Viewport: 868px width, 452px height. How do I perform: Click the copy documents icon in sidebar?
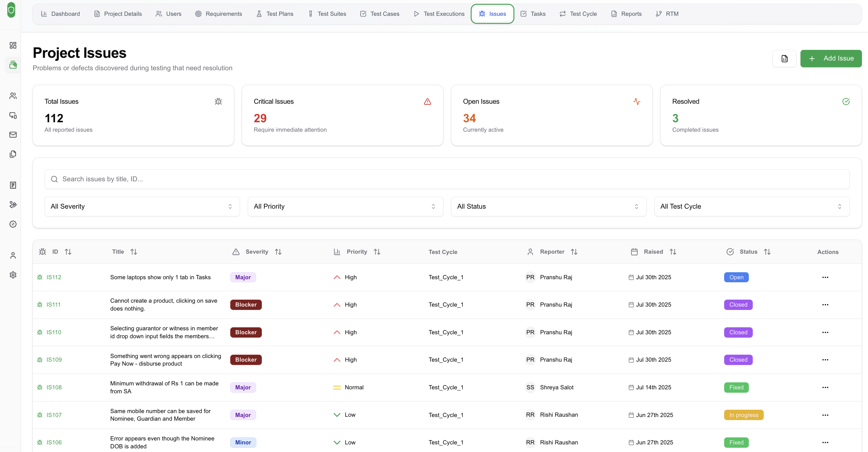13,154
